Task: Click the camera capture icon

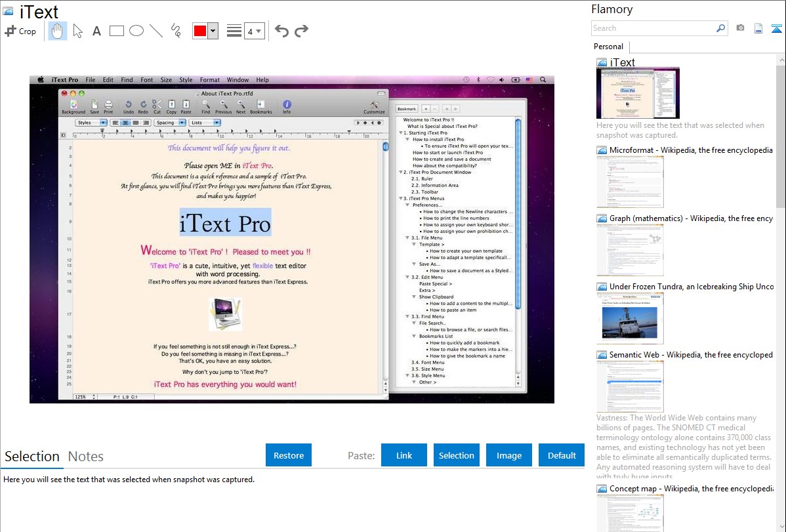Action: (x=740, y=28)
